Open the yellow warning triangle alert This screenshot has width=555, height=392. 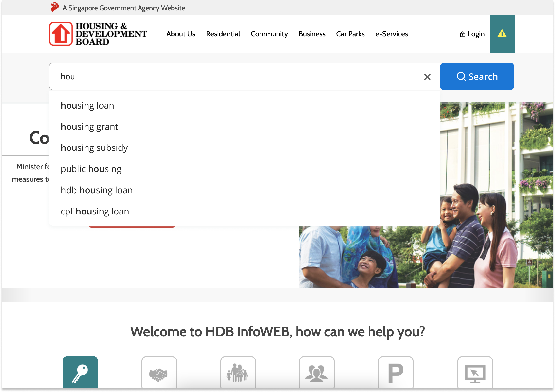pyautogui.click(x=502, y=34)
